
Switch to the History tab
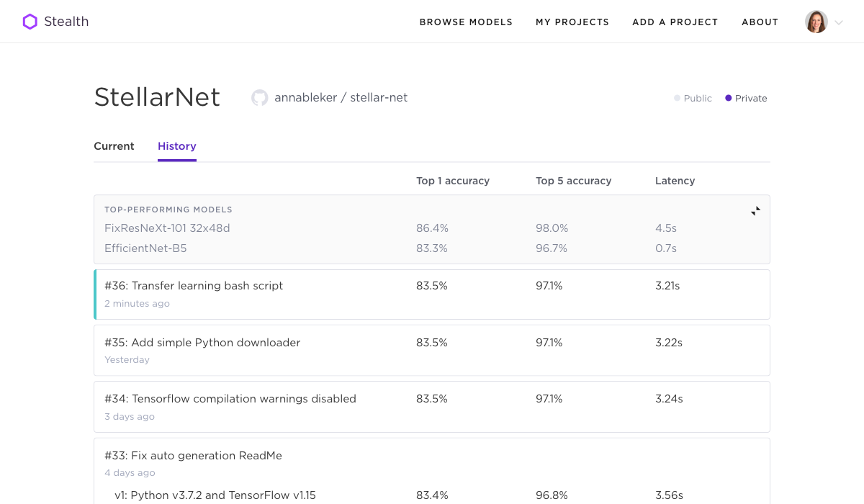pyautogui.click(x=177, y=146)
